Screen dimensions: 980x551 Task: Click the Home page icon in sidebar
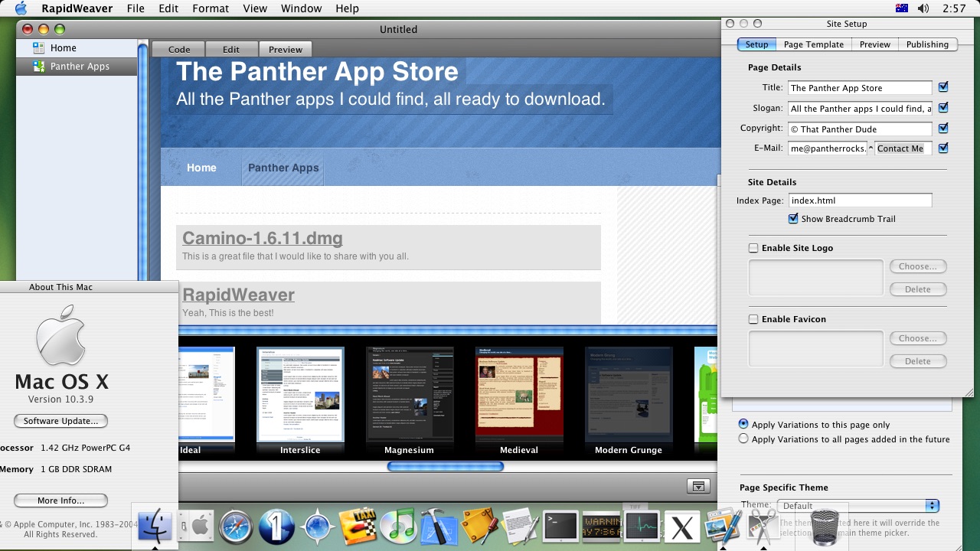(x=39, y=47)
